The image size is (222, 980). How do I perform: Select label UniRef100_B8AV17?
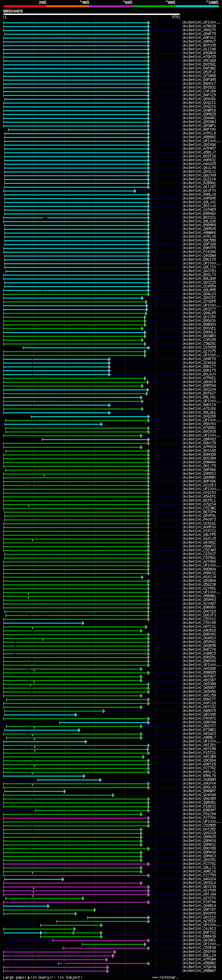[199, 83]
